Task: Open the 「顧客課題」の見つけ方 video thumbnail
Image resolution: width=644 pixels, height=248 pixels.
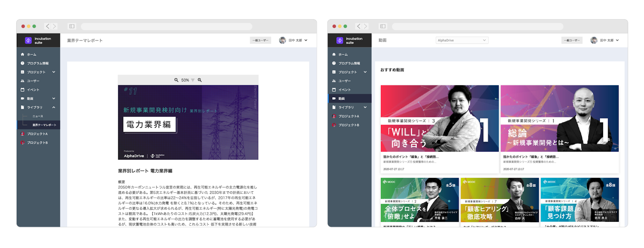Action: [580, 200]
